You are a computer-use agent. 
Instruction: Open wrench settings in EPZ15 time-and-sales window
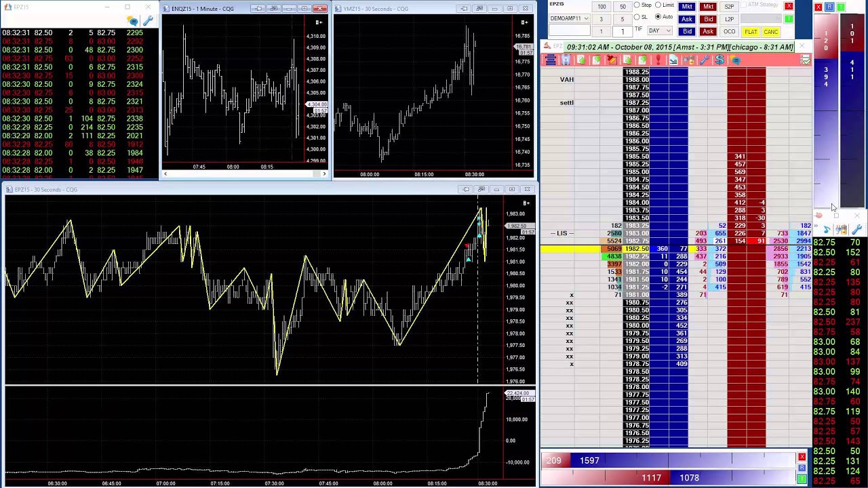(x=148, y=21)
